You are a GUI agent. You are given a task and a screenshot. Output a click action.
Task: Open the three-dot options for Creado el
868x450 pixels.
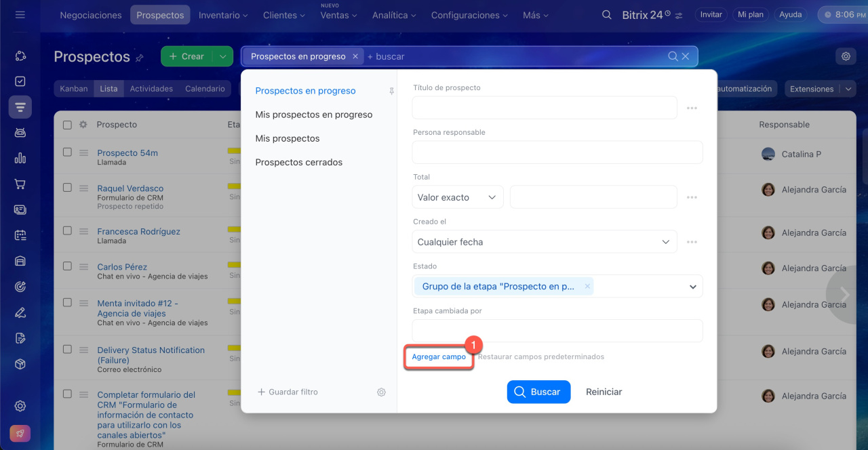(x=692, y=242)
